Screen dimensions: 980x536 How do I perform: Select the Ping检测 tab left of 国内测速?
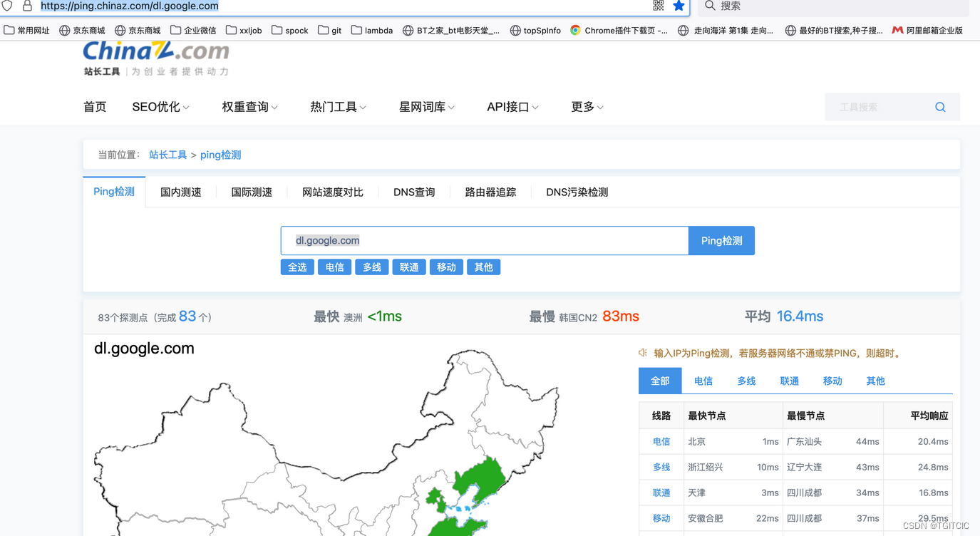[x=114, y=192]
